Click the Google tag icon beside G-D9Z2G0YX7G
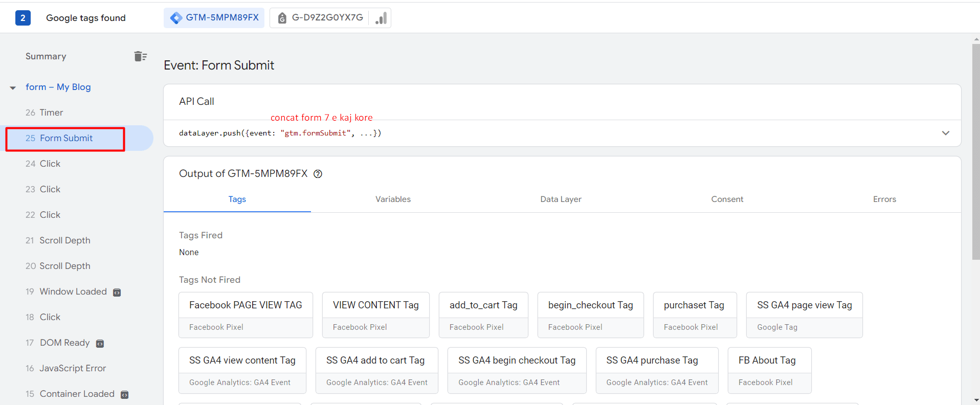980x405 pixels. pos(282,18)
